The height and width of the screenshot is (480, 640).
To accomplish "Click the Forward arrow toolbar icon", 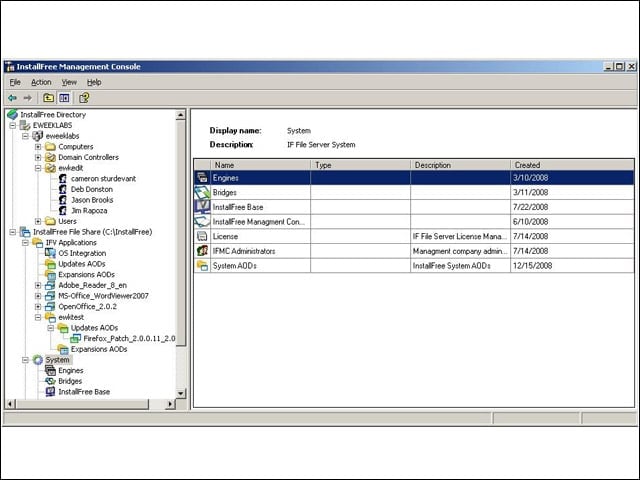I will [x=27, y=98].
